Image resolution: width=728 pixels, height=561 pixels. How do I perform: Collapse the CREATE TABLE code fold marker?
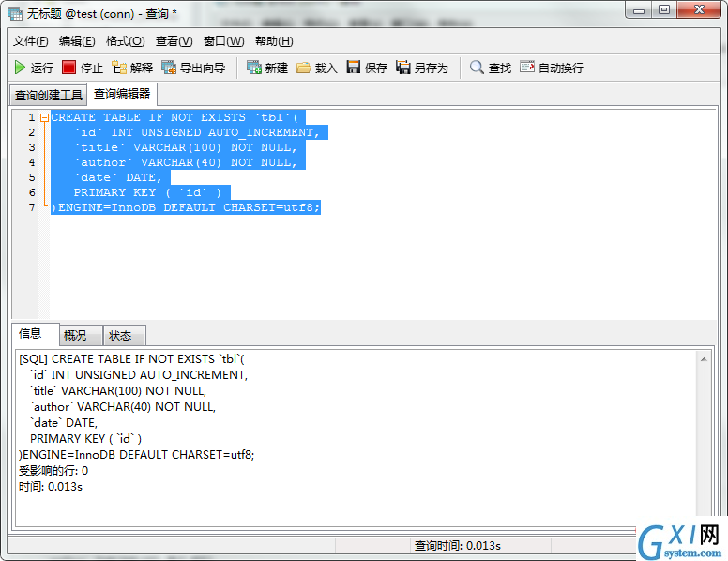(44, 118)
